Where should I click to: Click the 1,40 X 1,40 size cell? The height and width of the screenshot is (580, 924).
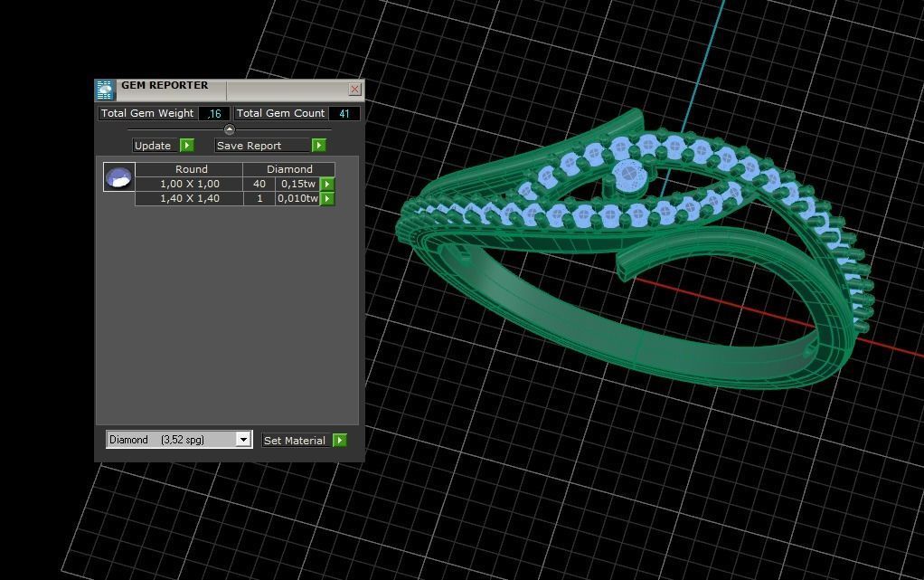point(189,199)
